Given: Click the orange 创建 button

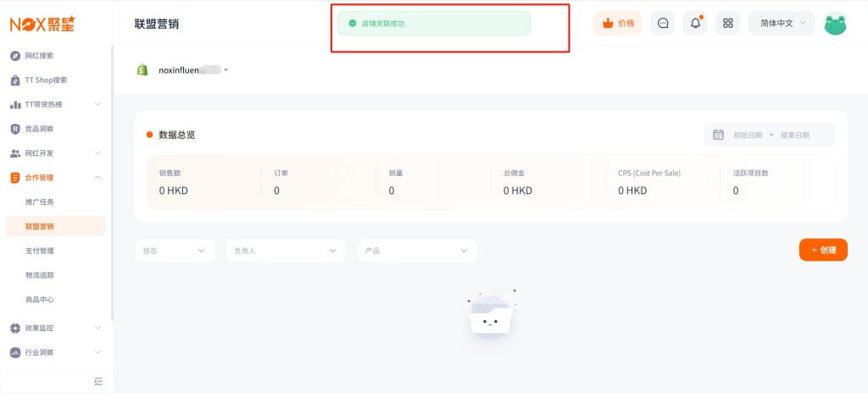Looking at the screenshot, I should [x=823, y=250].
